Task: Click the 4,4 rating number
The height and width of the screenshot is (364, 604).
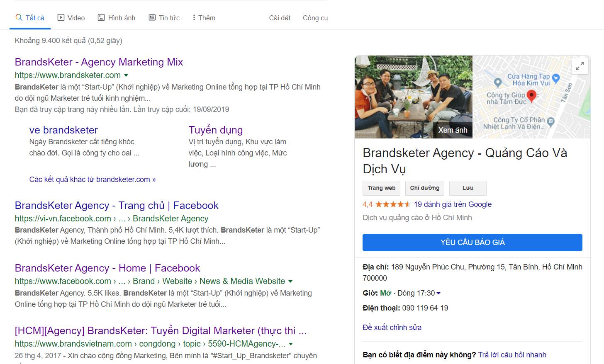Action: click(368, 204)
